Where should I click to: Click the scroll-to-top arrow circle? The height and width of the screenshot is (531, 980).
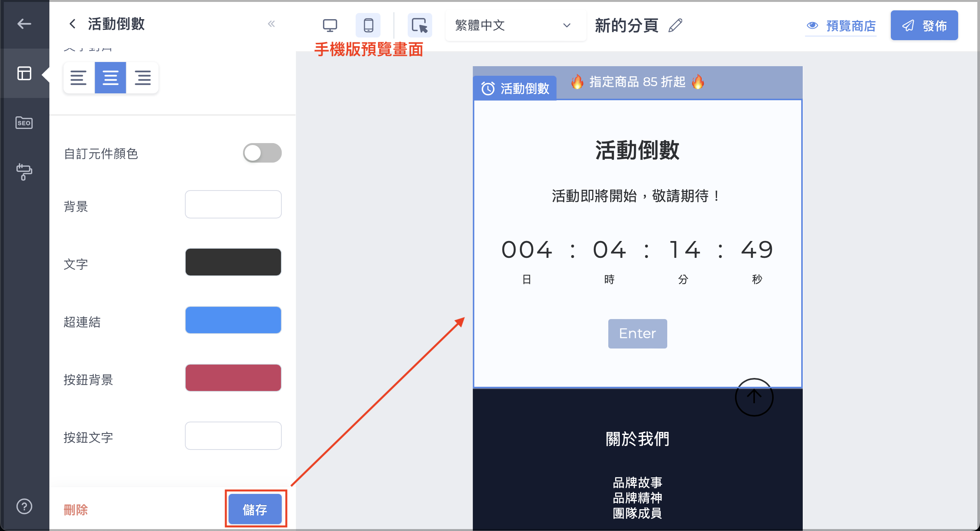[x=754, y=397]
